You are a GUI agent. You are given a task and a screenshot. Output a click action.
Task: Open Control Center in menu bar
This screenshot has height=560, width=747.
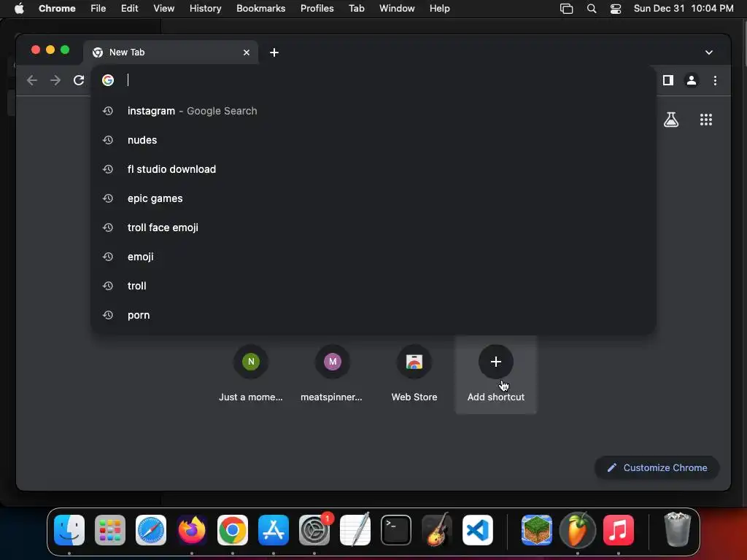[616, 9]
